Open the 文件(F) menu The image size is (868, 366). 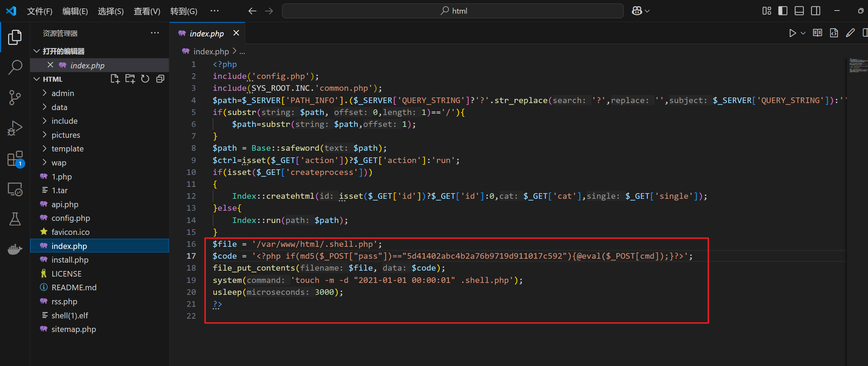40,11
